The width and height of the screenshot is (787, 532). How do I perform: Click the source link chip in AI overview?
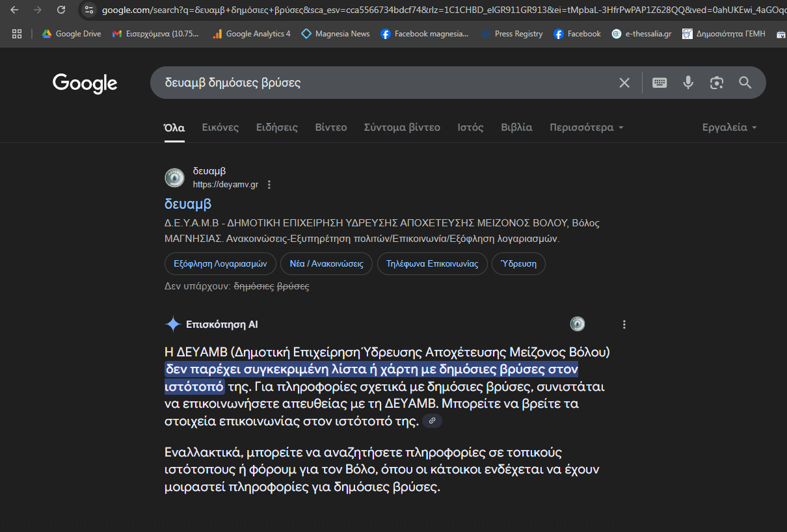click(x=432, y=421)
